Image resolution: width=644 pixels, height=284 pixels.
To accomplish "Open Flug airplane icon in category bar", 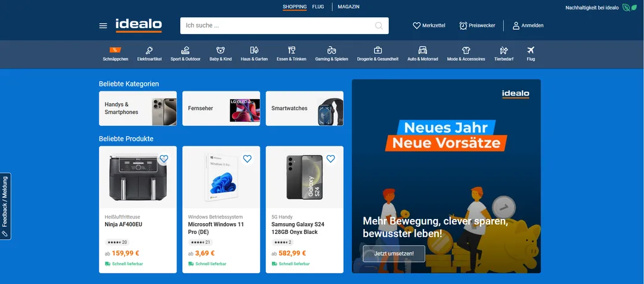I will pos(531,50).
